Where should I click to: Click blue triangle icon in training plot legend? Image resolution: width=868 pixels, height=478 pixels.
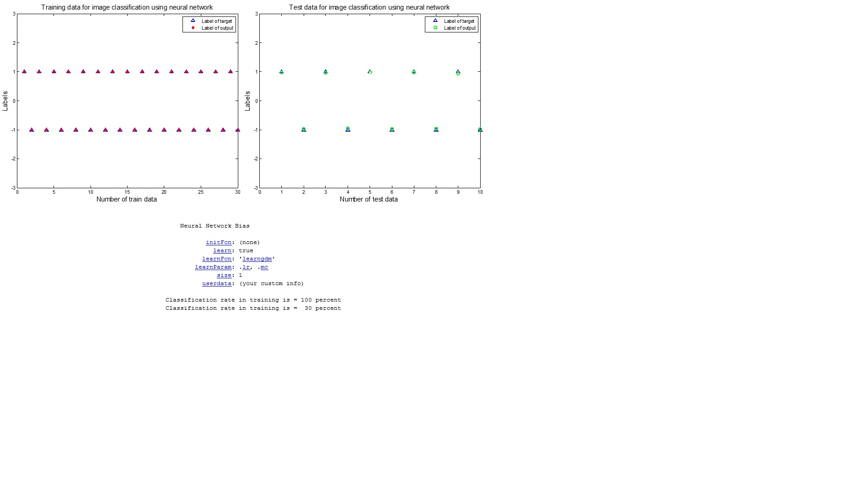193,21
